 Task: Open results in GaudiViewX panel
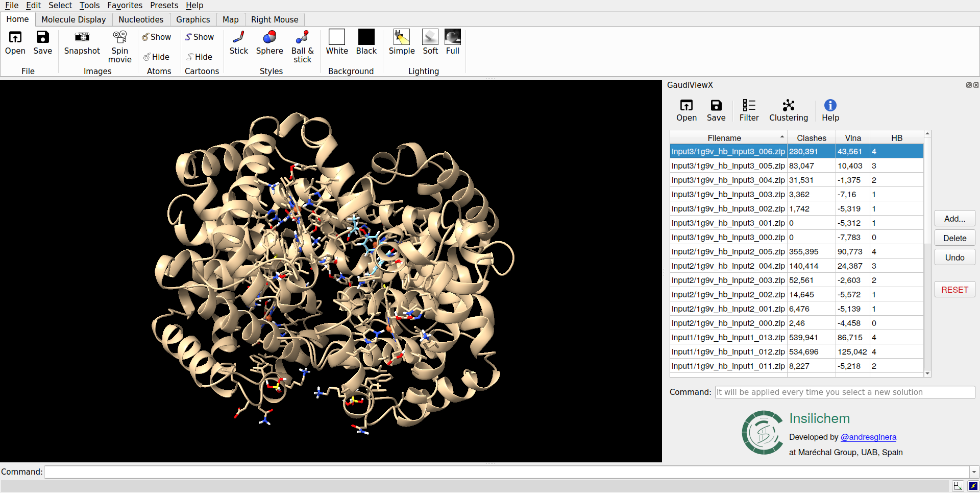coord(687,110)
